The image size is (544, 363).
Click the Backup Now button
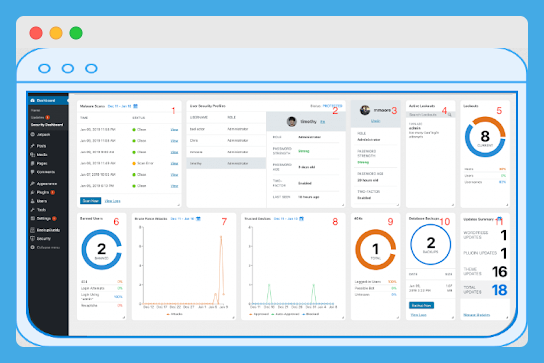click(422, 305)
